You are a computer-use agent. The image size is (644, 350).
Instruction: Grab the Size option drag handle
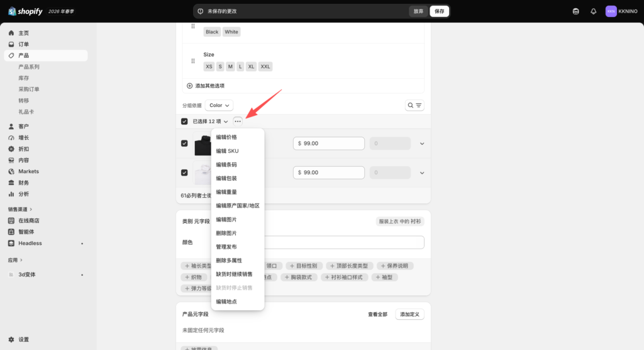click(193, 61)
